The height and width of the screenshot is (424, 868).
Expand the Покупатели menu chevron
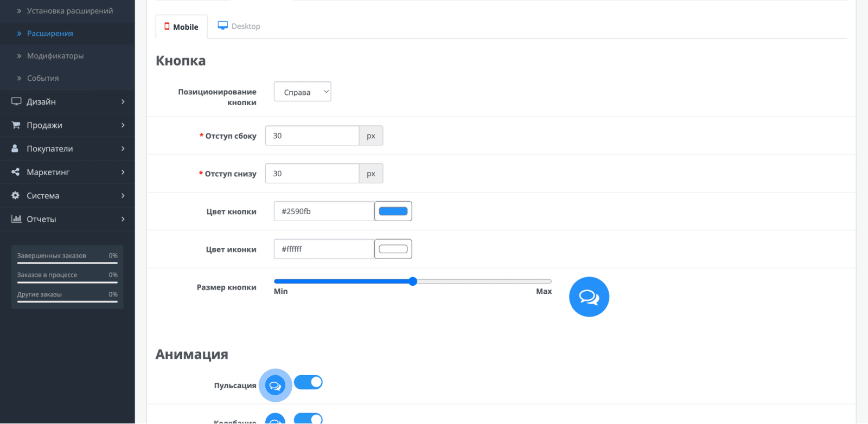tap(123, 149)
